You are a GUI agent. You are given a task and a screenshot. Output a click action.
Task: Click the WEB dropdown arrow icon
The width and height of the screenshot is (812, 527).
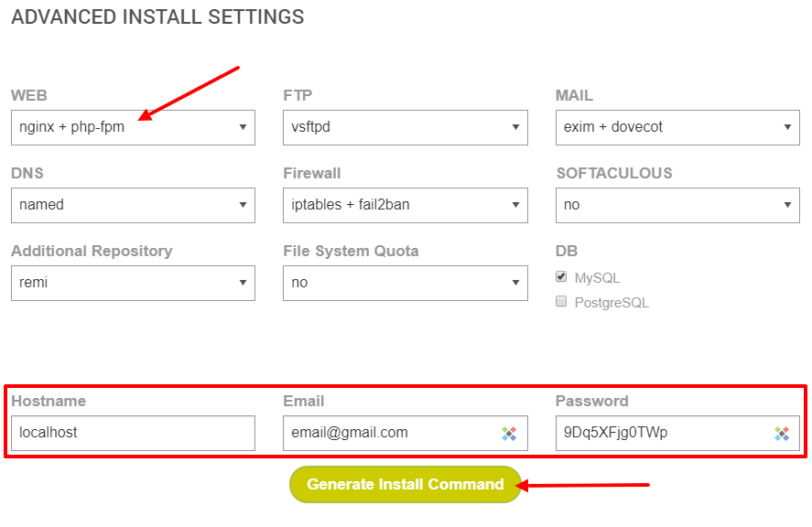pyautogui.click(x=243, y=127)
